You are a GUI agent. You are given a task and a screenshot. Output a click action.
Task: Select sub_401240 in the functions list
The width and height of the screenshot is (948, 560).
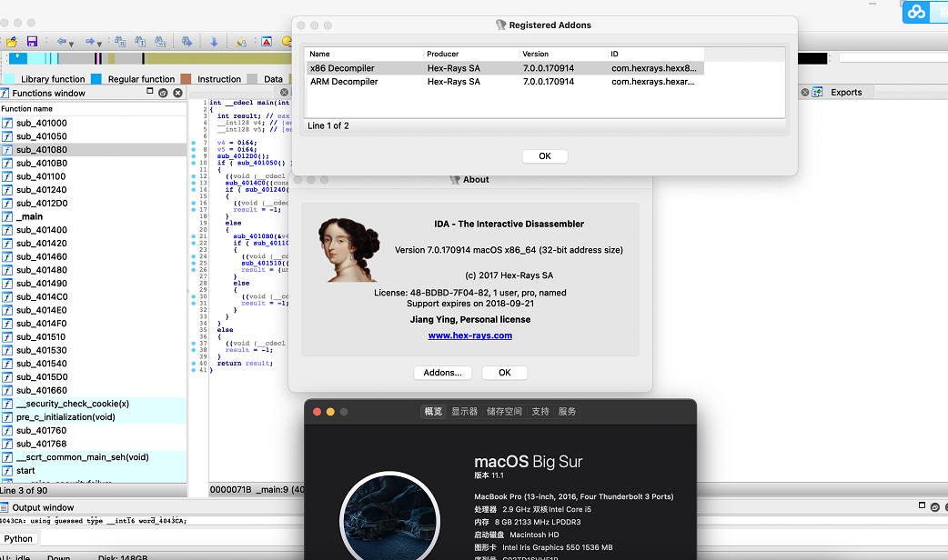coord(93,190)
